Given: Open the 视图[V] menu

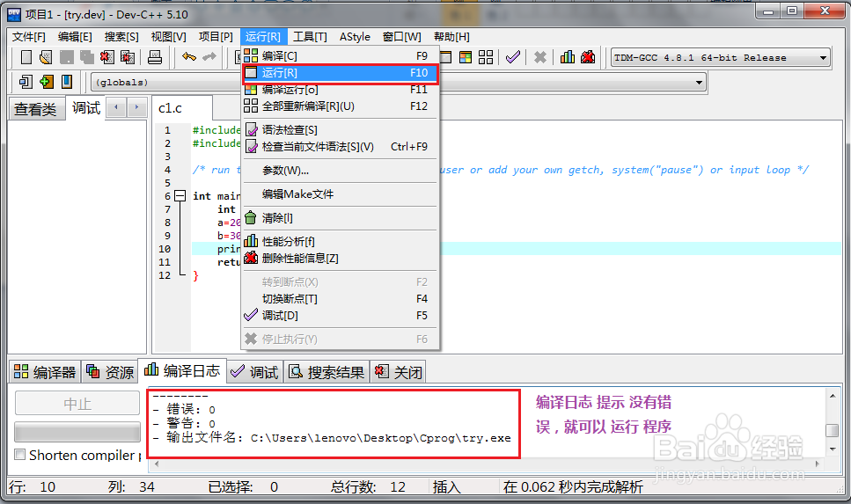Looking at the screenshot, I should (x=169, y=37).
